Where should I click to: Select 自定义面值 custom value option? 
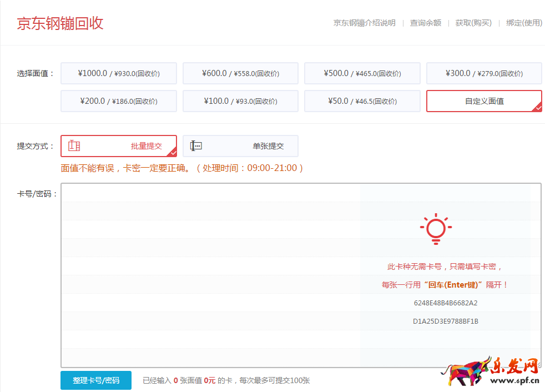[483, 101]
